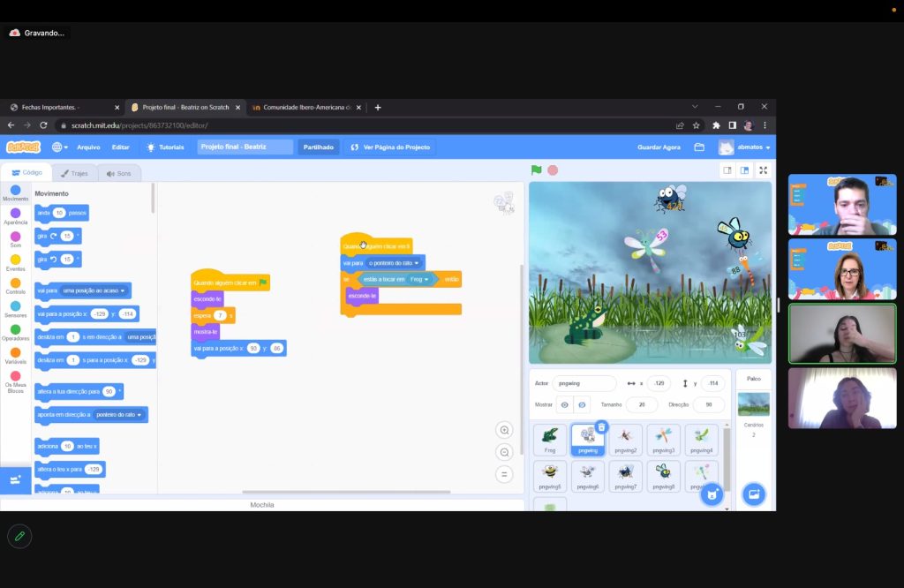Zoom out on the code workspace

pos(504,452)
